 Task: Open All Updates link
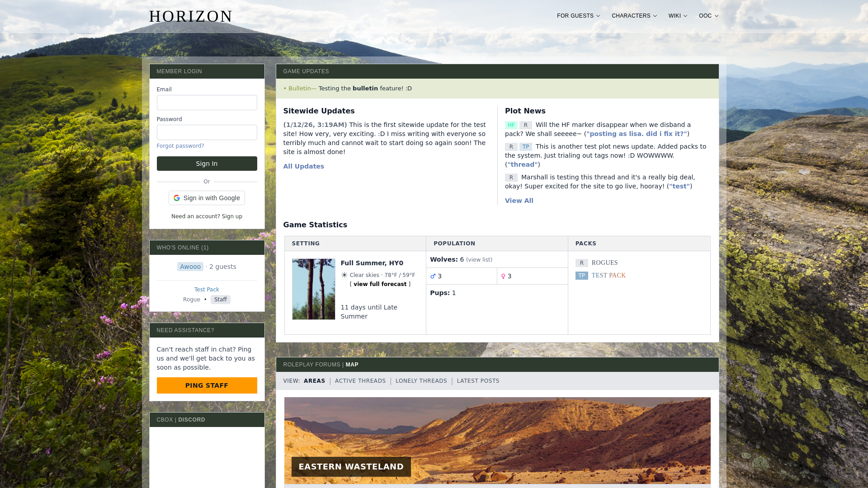coord(304,166)
